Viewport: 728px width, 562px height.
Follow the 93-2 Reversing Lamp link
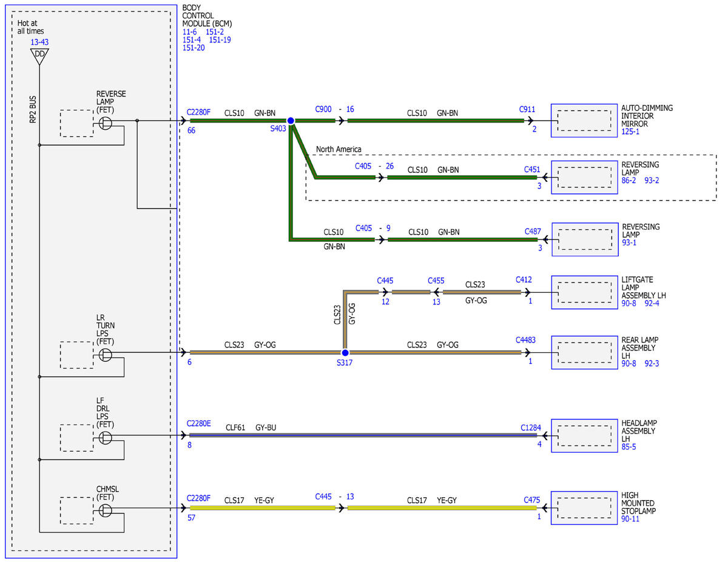pos(652,180)
